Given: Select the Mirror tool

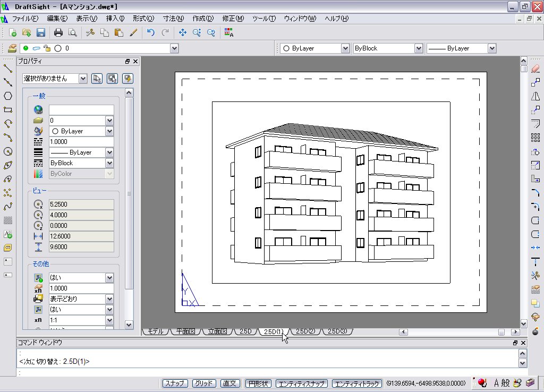Looking at the screenshot, I should pos(535,96).
